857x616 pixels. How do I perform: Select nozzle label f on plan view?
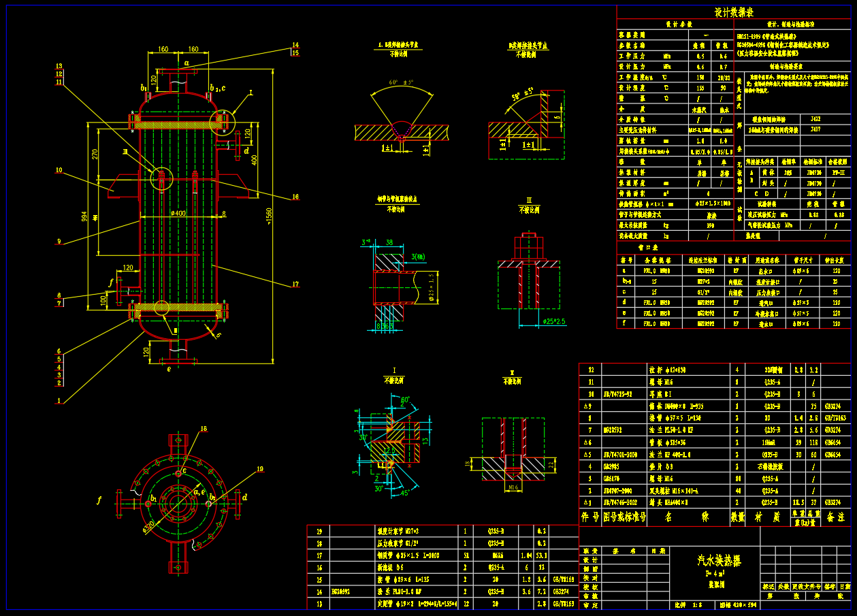(99, 500)
